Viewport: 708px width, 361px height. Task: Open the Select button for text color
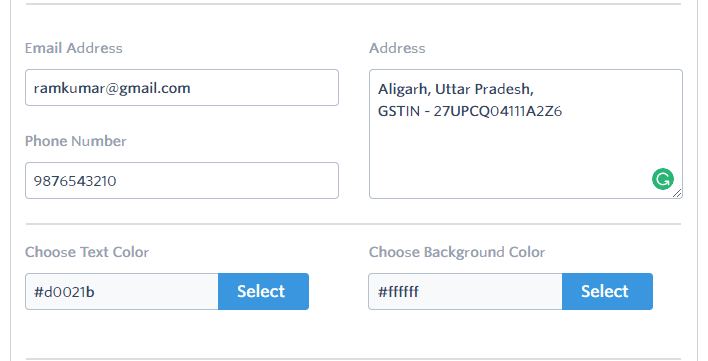tap(263, 292)
